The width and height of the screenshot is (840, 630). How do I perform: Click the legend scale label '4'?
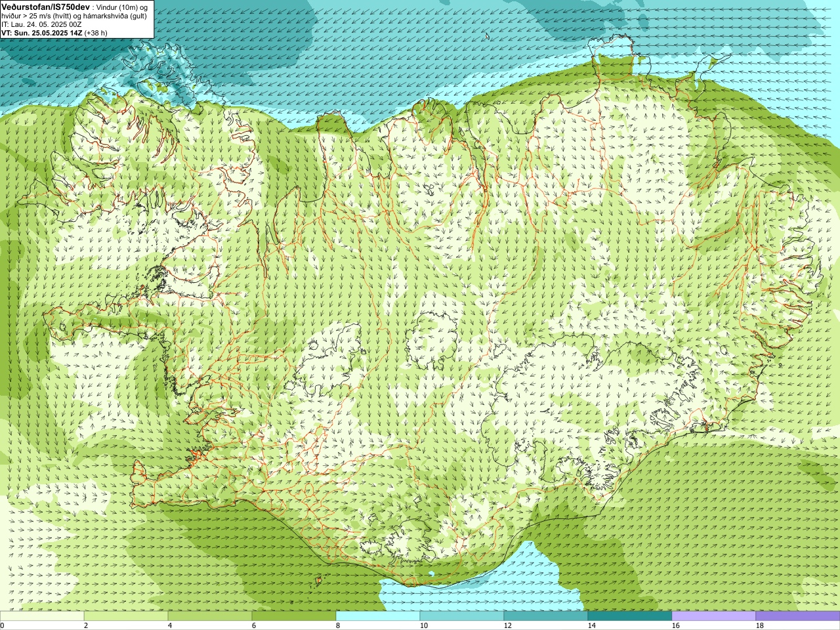(170, 625)
